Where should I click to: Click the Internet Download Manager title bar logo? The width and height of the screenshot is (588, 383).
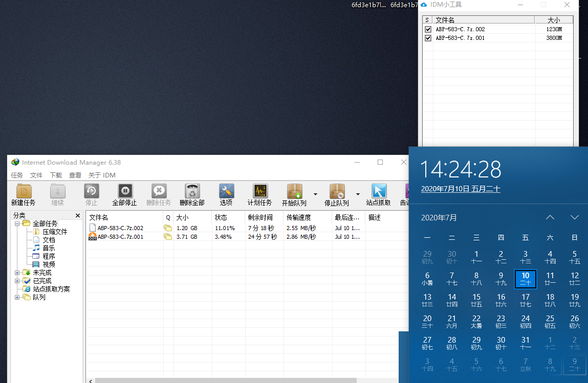pos(15,162)
